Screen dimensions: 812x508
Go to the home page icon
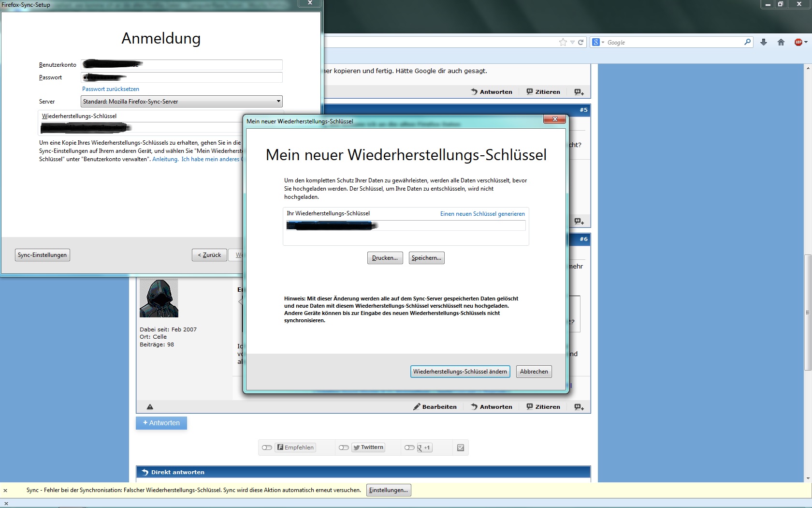781,42
